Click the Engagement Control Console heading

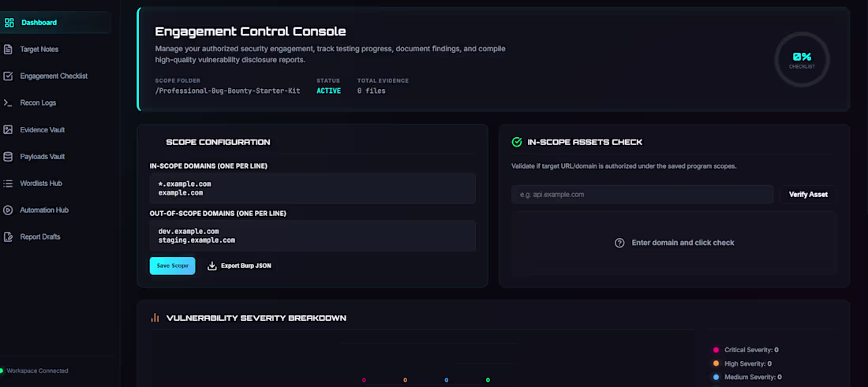(x=251, y=32)
